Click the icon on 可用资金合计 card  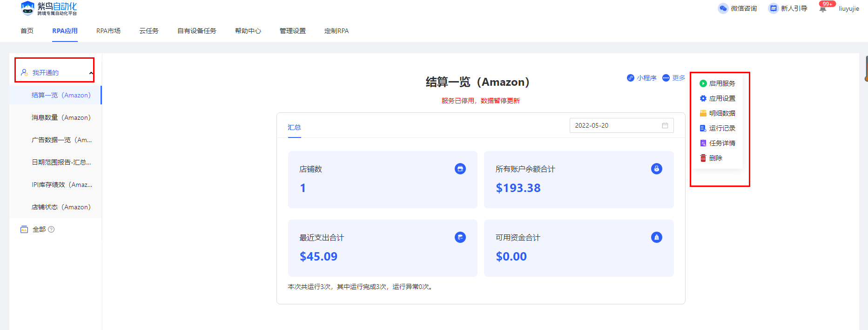(x=657, y=237)
